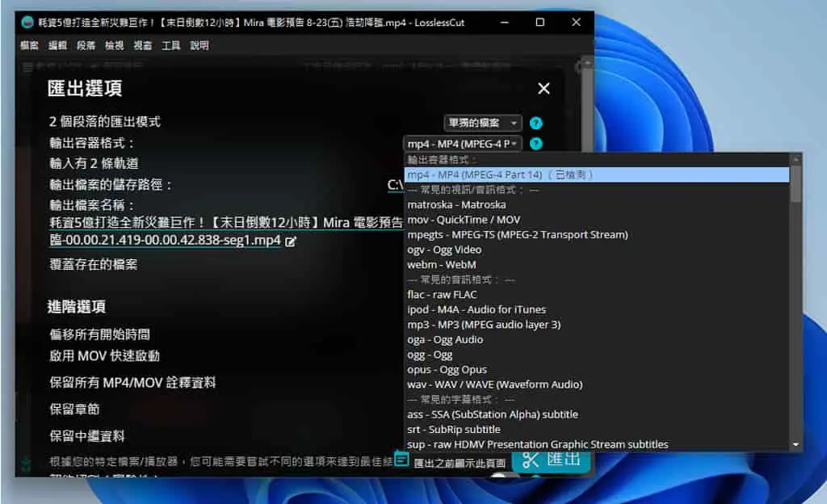Open the 單獨的檔案 export mode dropdown
This screenshot has height=504, width=827.
click(483, 123)
